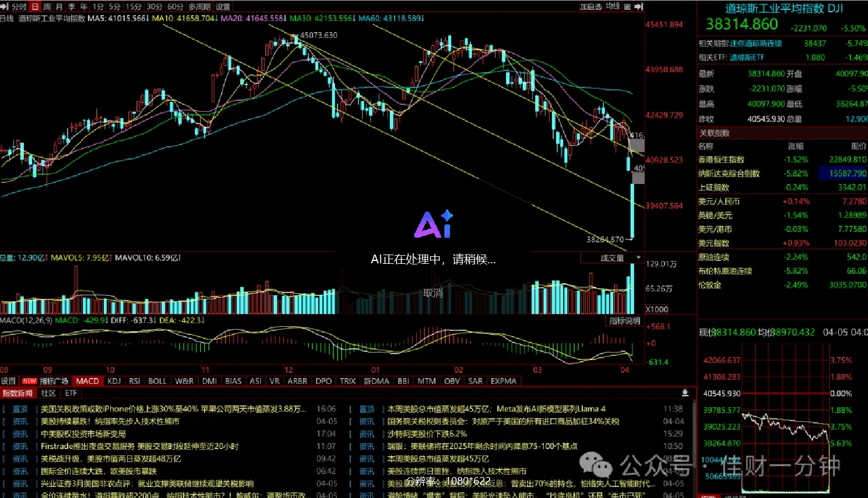
Task: Open the ETF tab below indicators
Action: click(71, 393)
